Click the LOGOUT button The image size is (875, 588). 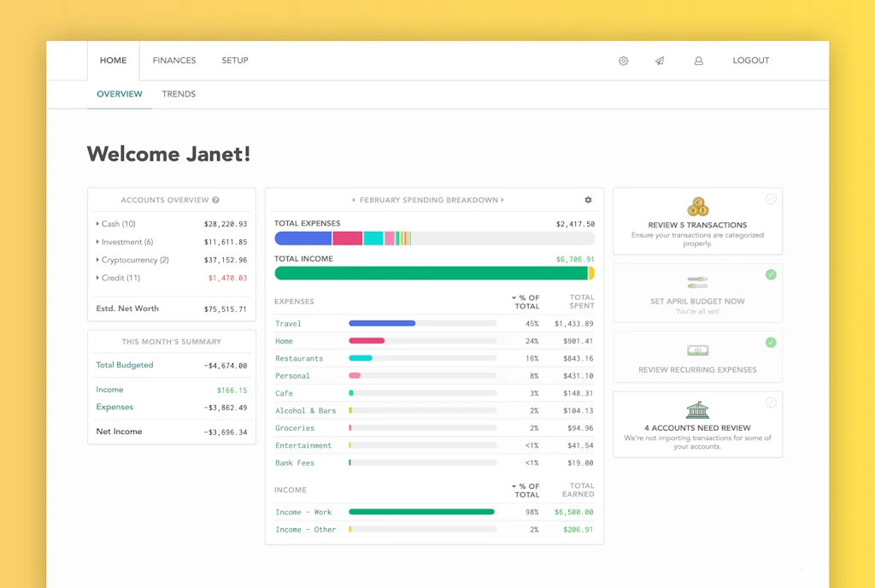coord(750,61)
